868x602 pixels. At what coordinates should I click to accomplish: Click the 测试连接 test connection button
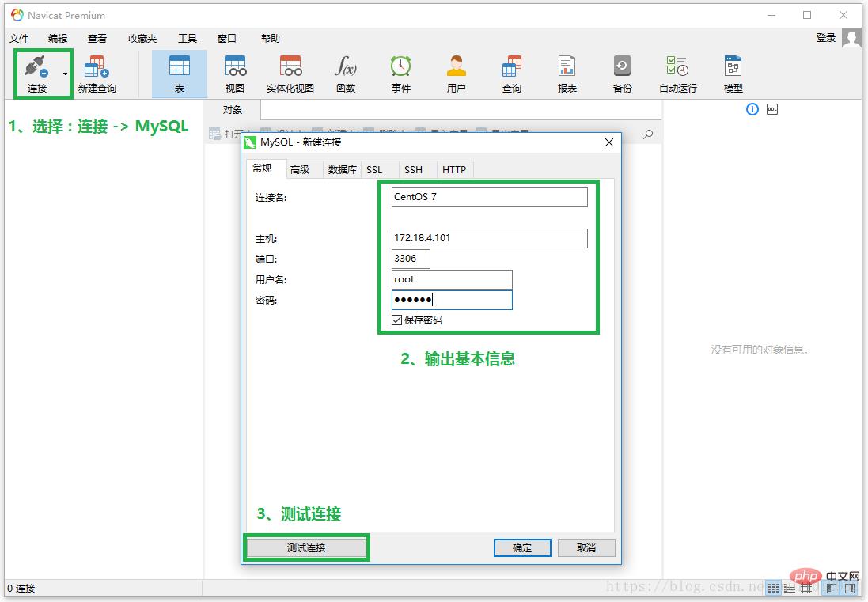tap(306, 547)
